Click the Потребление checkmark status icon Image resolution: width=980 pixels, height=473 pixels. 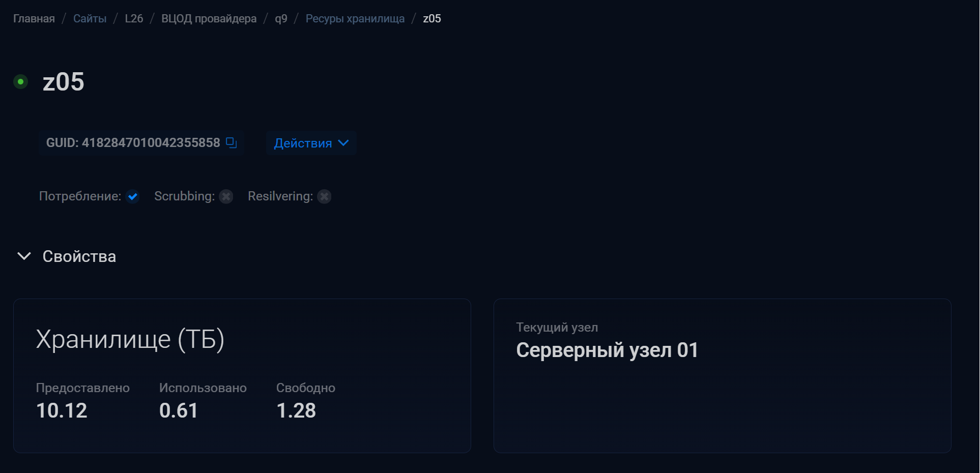coord(133,196)
